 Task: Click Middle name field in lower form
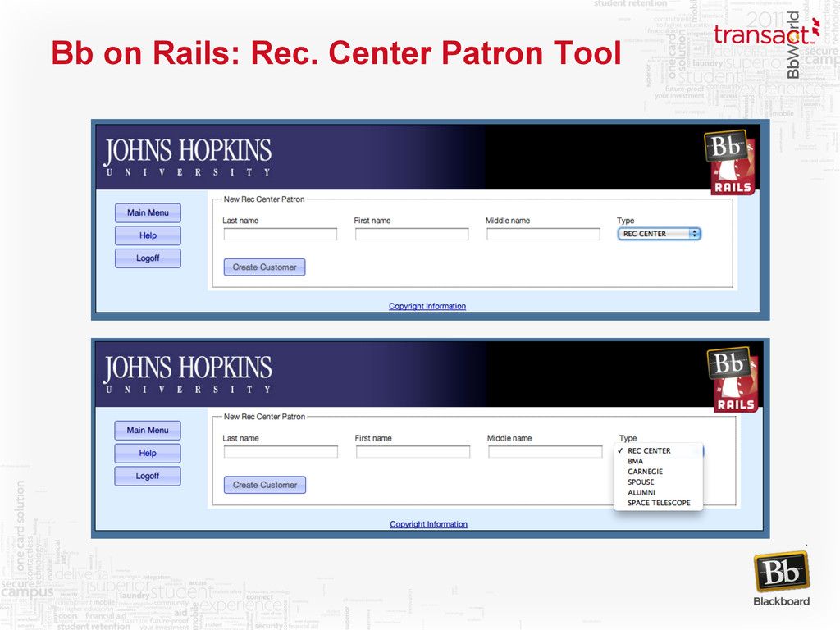tap(546, 452)
